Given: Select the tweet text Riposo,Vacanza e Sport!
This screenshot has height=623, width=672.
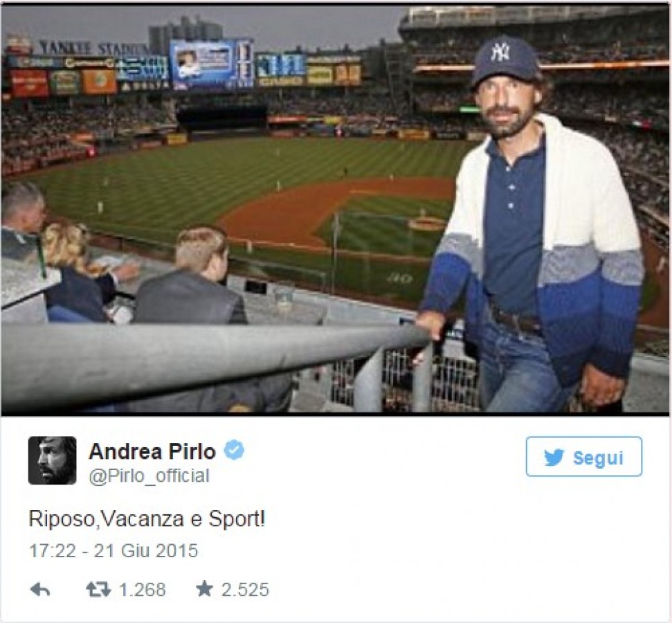Looking at the screenshot, I should 147,519.
